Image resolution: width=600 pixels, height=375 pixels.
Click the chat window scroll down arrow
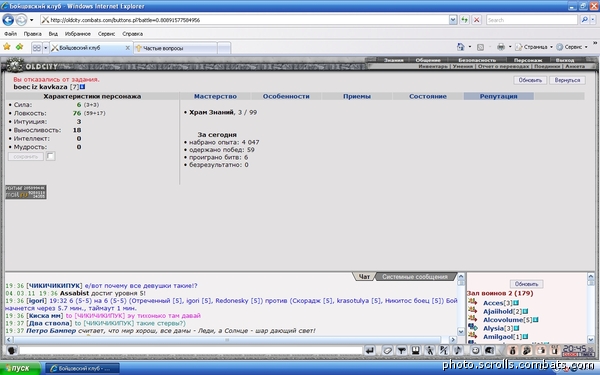(x=461, y=331)
